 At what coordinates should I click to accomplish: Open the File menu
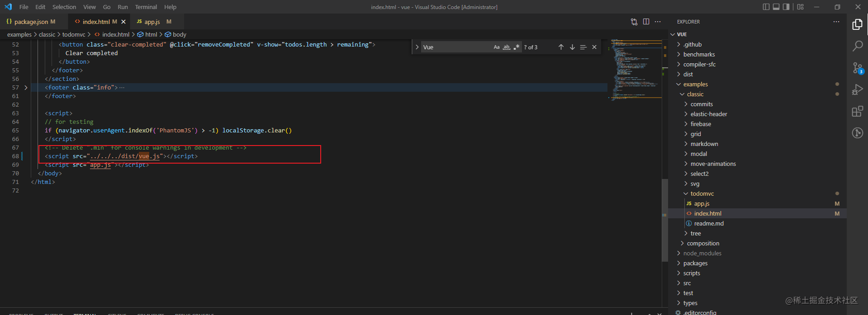point(24,7)
